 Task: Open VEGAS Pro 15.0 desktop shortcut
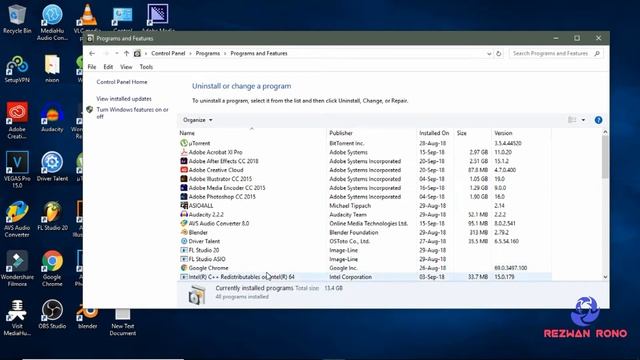point(17,169)
